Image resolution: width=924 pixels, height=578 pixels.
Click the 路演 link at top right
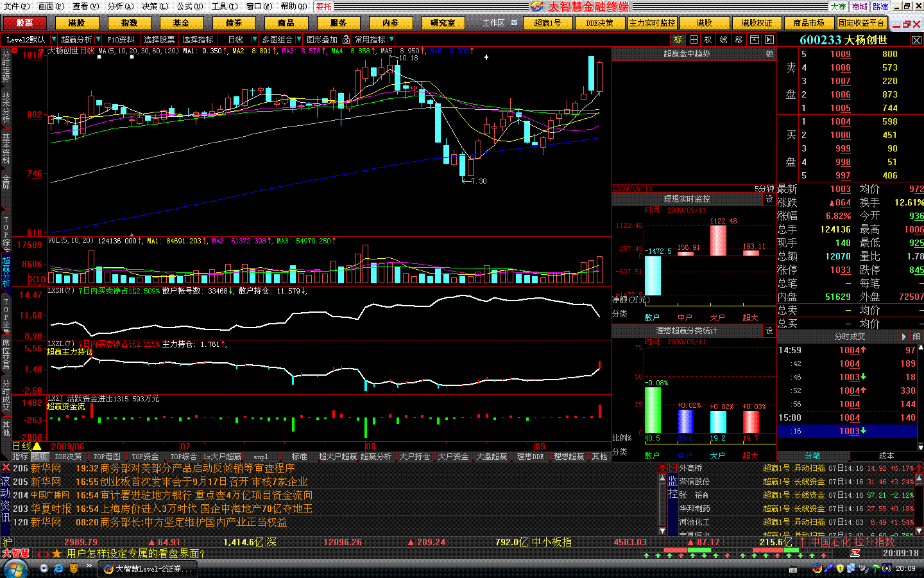pos(880,6)
